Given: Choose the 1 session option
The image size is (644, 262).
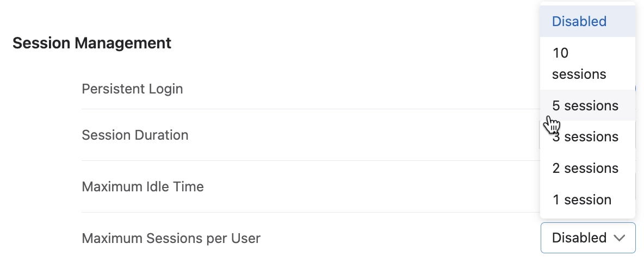Looking at the screenshot, I should pos(581,200).
